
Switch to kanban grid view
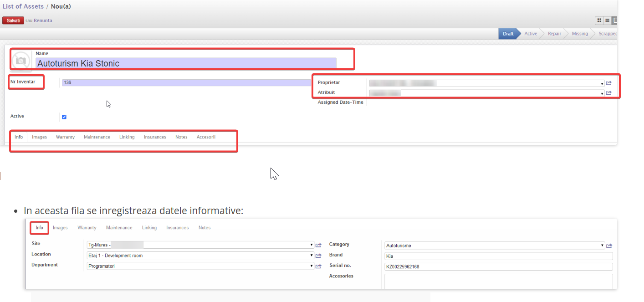point(599,20)
